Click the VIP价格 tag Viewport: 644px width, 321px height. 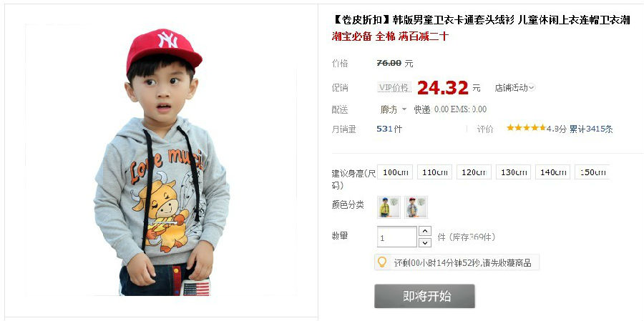[395, 87]
